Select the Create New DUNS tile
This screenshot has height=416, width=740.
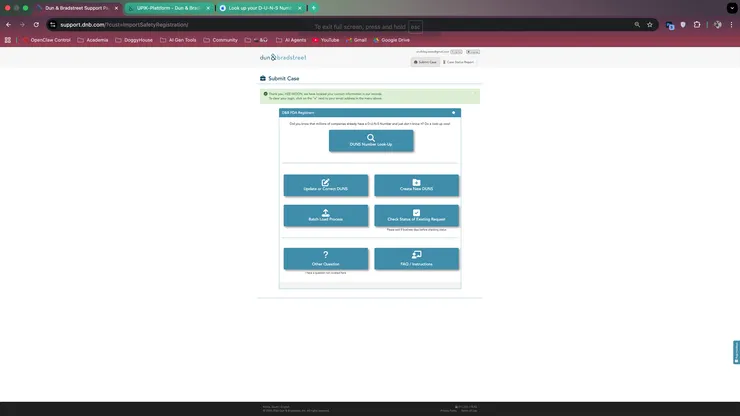pos(416,185)
